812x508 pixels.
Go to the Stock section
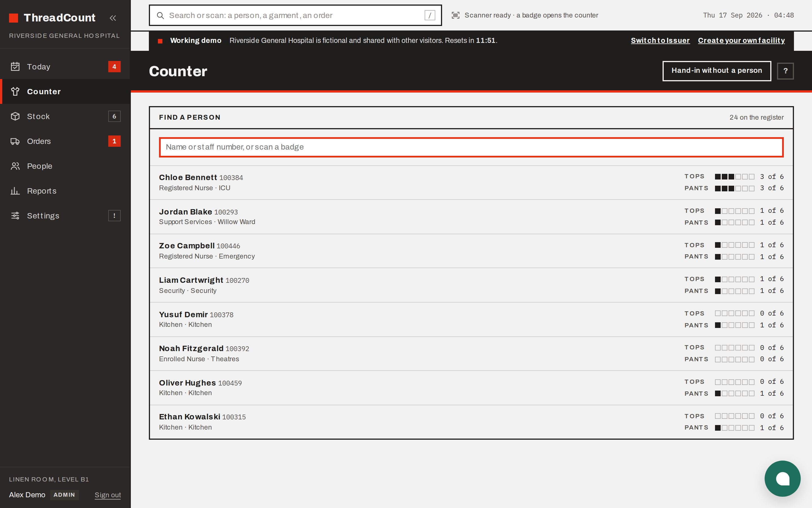[x=65, y=116]
